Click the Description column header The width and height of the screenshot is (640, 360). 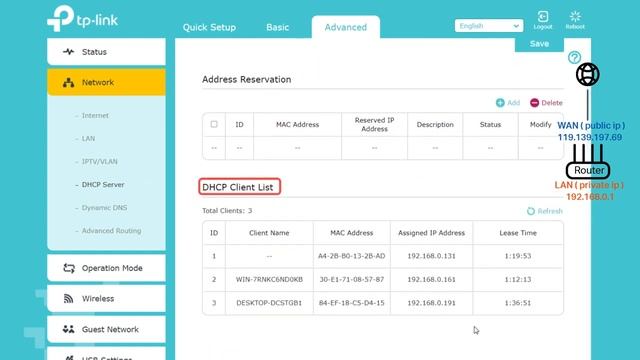click(x=435, y=124)
